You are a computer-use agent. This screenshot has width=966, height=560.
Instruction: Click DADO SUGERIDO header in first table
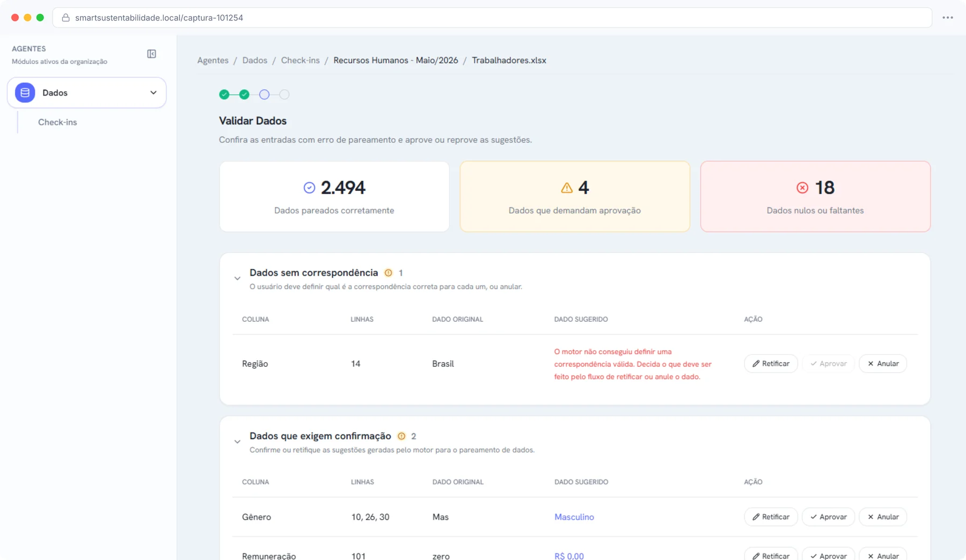click(581, 319)
